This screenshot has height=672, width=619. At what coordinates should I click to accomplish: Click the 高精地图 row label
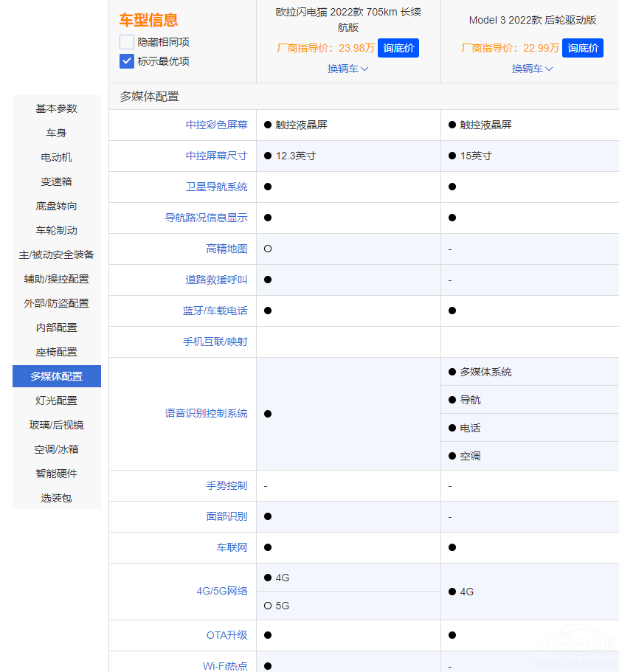pos(226,249)
